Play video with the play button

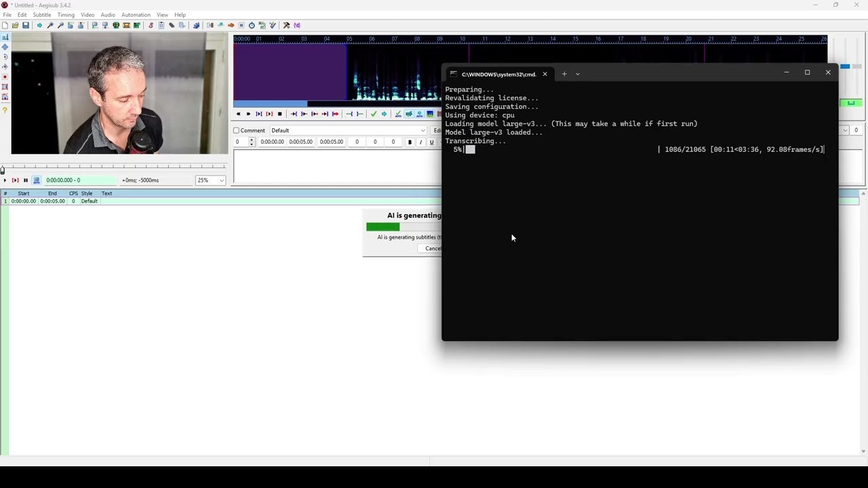5,180
